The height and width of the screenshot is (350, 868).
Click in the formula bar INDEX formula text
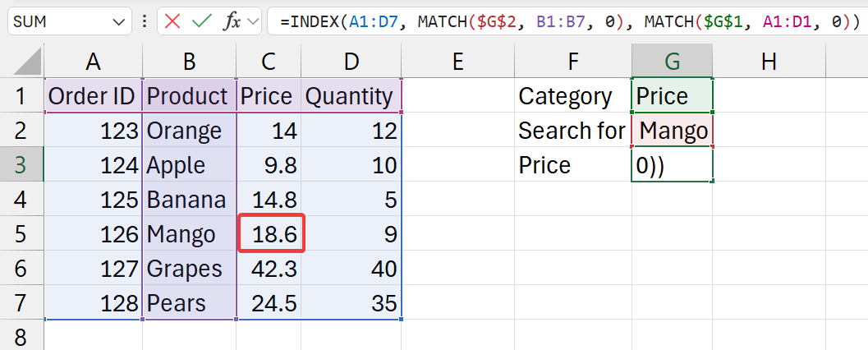point(567,22)
